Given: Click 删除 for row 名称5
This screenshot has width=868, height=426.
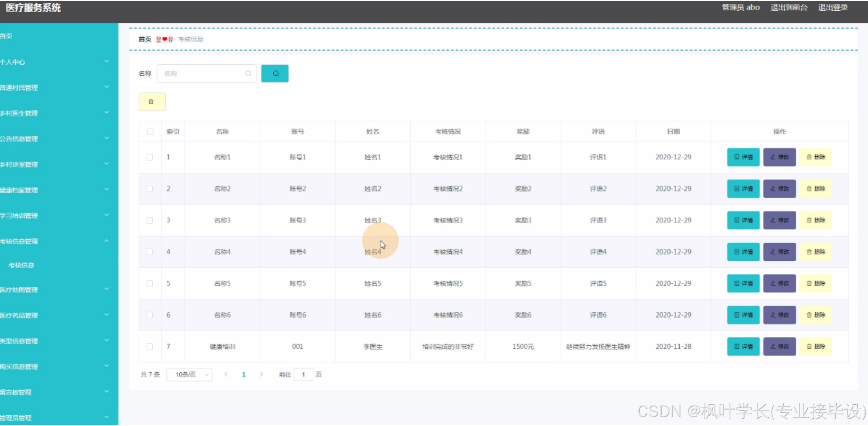Looking at the screenshot, I should 815,283.
